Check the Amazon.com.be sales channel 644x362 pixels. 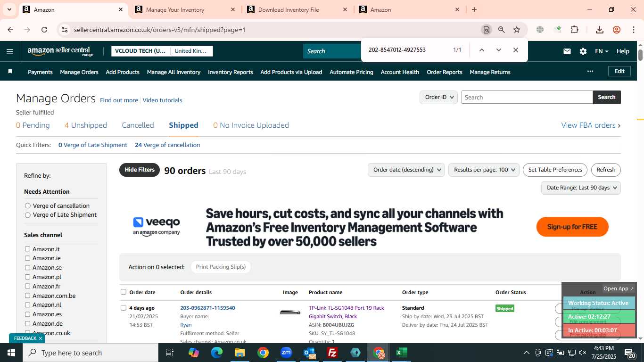click(x=27, y=296)
